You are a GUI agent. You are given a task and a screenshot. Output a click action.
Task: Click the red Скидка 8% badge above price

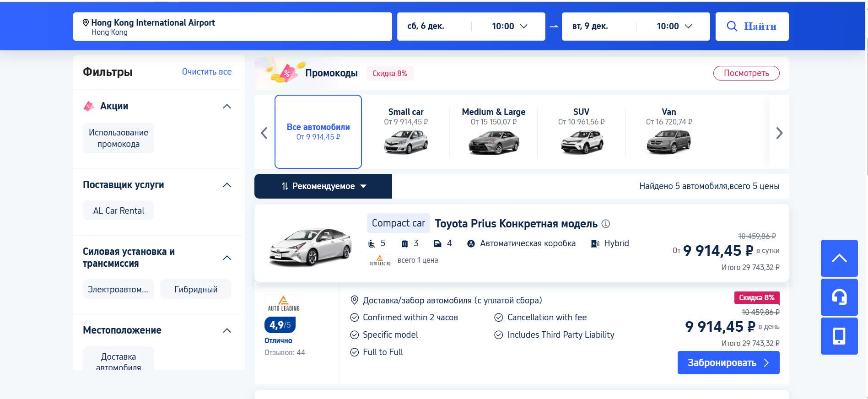point(756,298)
